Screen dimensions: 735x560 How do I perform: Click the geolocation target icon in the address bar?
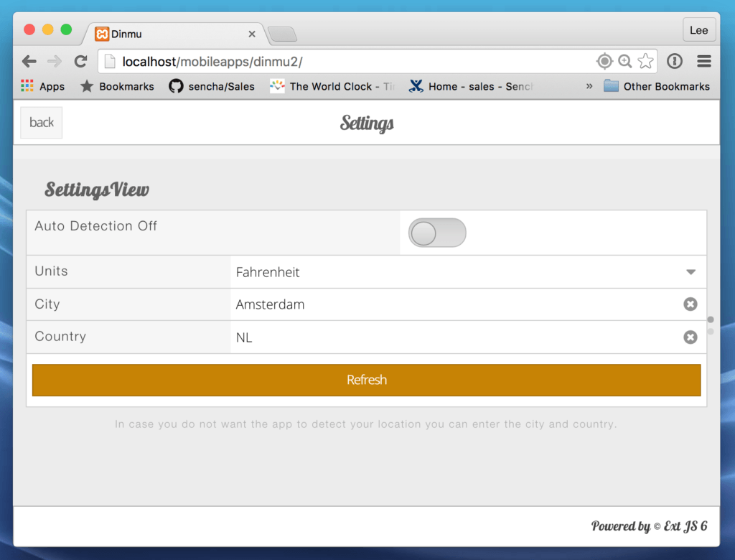pos(604,61)
